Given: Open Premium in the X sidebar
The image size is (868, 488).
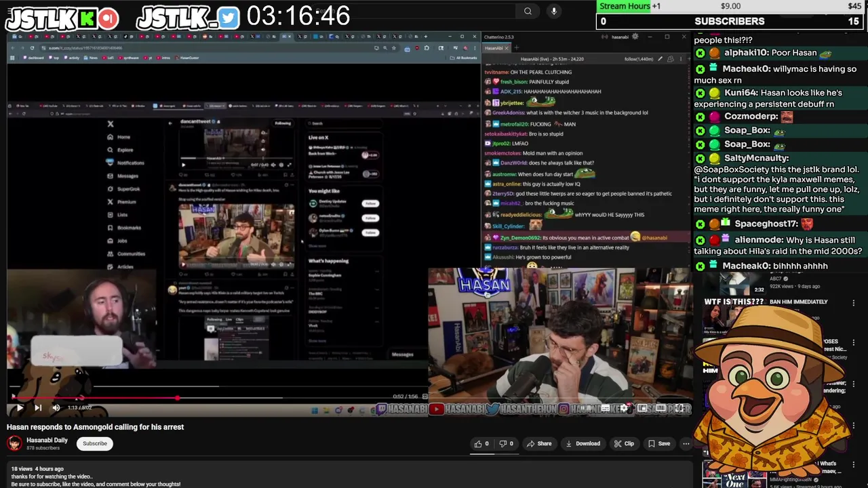Looking at the screenshot, I should coord(121,202).
